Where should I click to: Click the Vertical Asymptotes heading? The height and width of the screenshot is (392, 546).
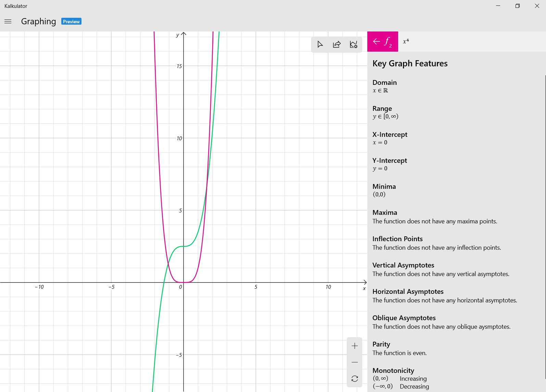coord(403,265)
